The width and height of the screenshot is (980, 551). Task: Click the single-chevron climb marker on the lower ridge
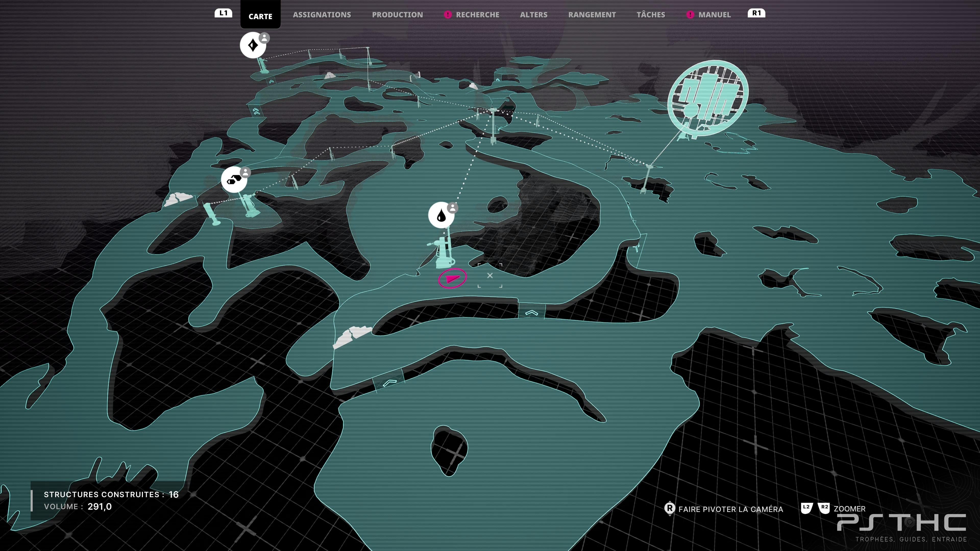(x=389, y=382)
